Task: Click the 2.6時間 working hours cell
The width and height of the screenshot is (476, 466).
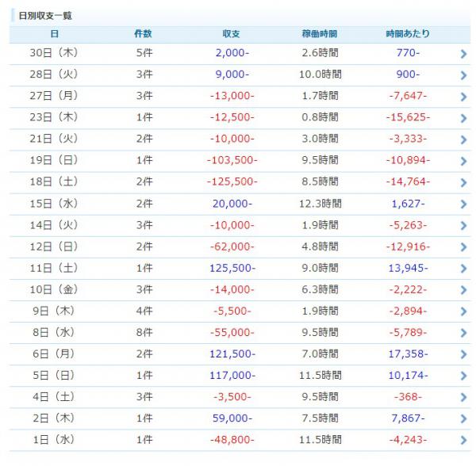Action: tap(321, 53)
